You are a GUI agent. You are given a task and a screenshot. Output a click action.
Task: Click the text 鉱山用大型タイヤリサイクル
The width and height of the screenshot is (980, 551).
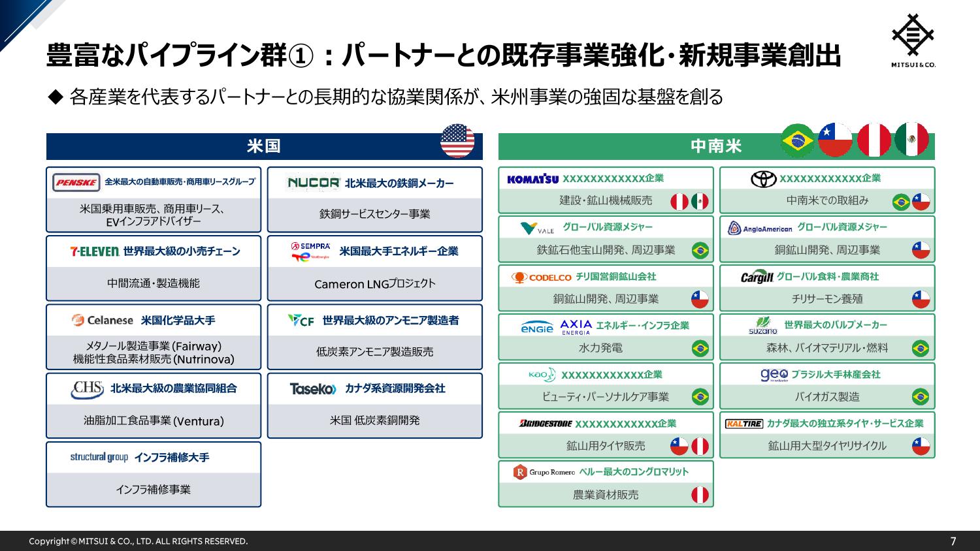(x=827, y=446)
